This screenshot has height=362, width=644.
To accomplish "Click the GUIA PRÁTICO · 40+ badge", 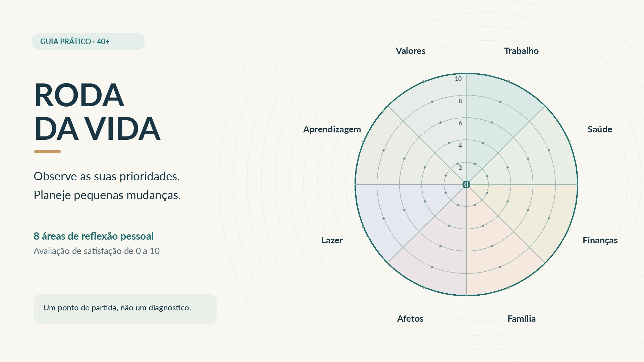I will pyautogui.click(x=88, y=42).
